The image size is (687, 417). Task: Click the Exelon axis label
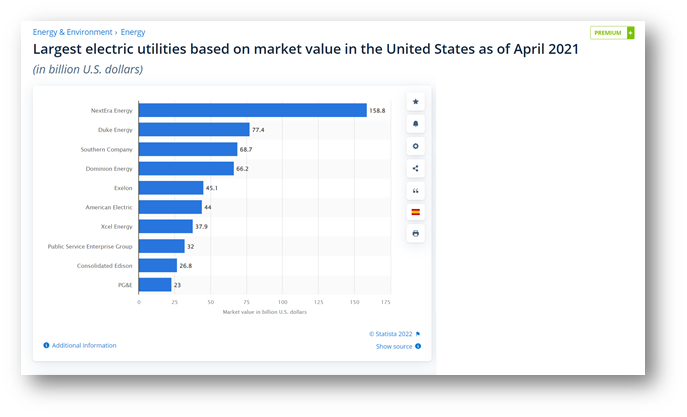click(123, 188)
